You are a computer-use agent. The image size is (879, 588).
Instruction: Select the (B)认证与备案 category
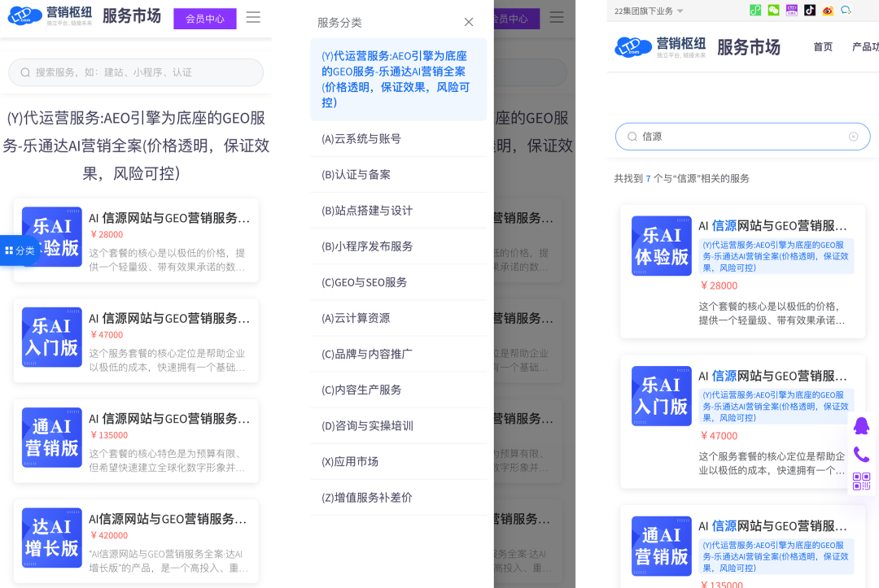tap(399, 175)
